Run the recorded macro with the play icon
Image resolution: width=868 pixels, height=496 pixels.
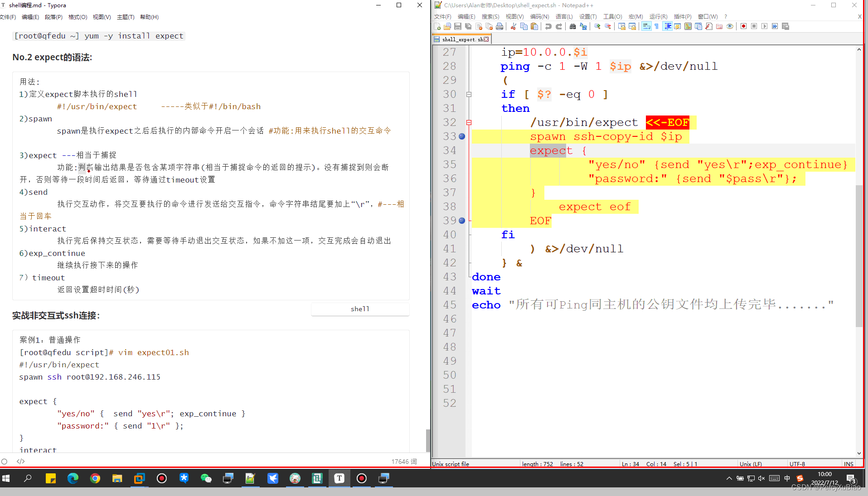[764, 26]
